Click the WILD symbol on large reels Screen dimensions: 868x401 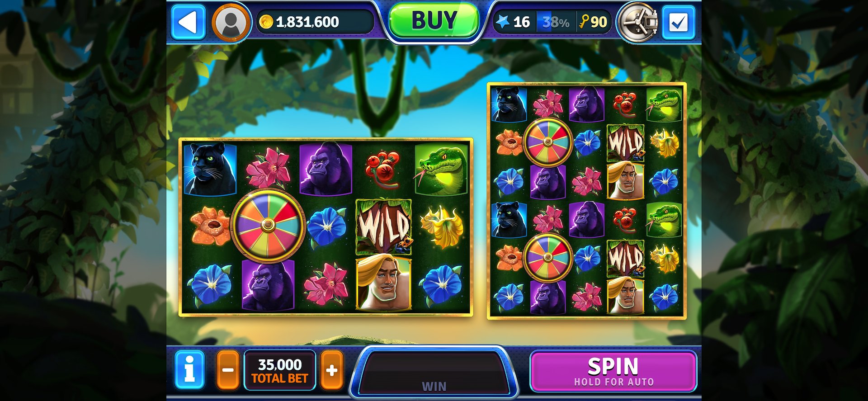384,227
